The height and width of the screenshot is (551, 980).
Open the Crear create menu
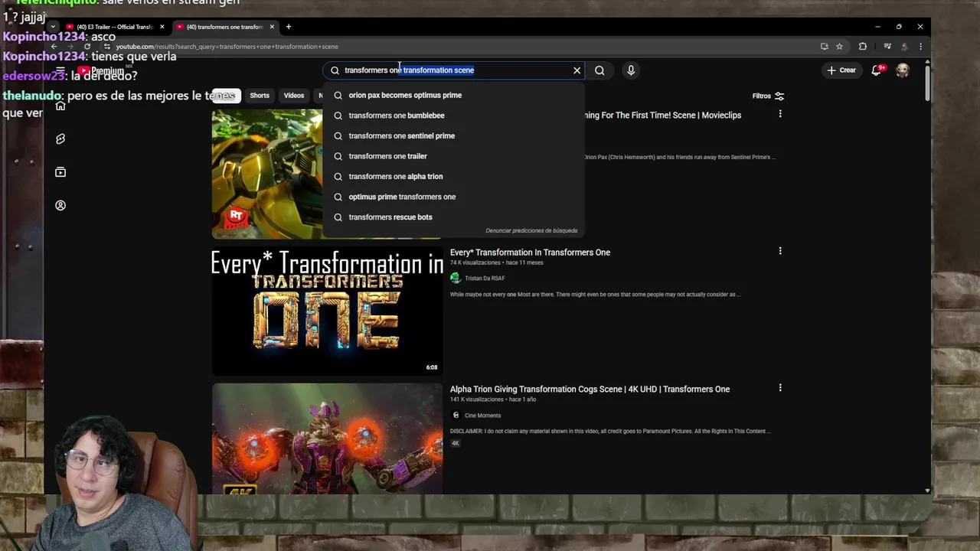point(841,70)
